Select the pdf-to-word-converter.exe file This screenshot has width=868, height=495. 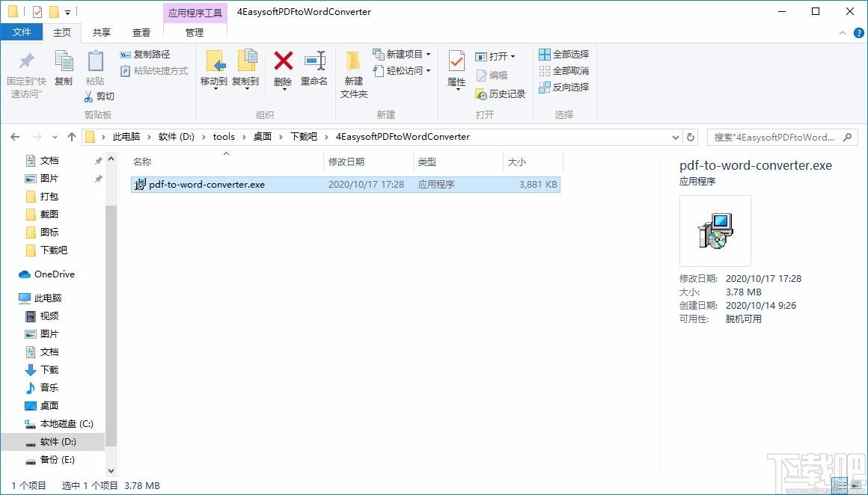(346, 185)
